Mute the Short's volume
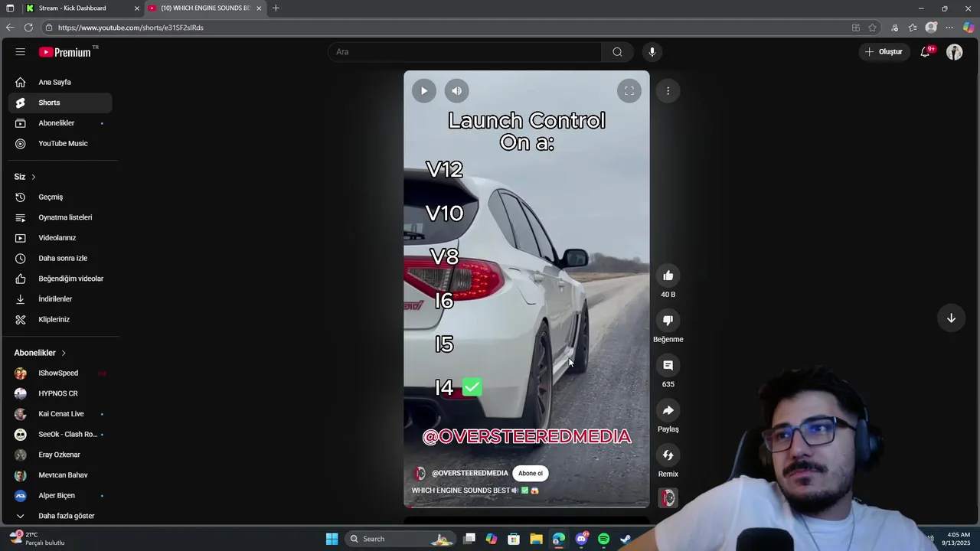 click(x=457, y=91)
